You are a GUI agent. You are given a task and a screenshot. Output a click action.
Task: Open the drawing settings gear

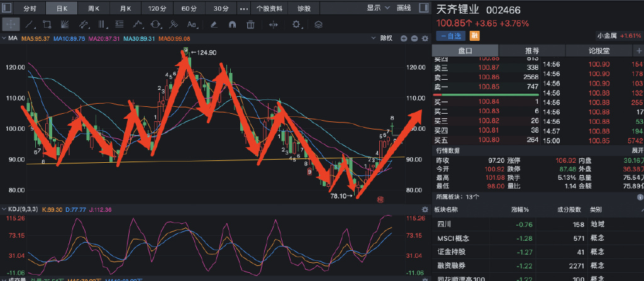(x=296, y=25)
